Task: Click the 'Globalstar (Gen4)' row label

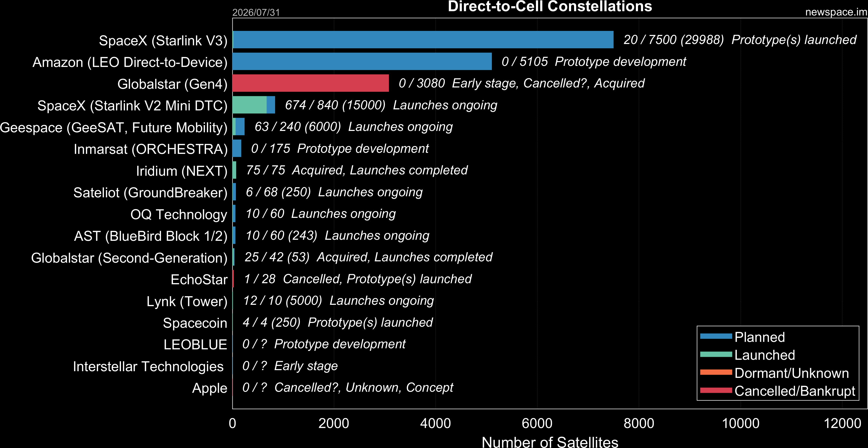Action: (172, 84)
